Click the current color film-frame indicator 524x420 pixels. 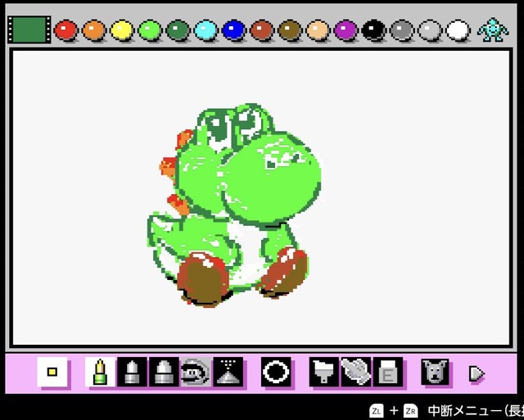pos(29,29)
